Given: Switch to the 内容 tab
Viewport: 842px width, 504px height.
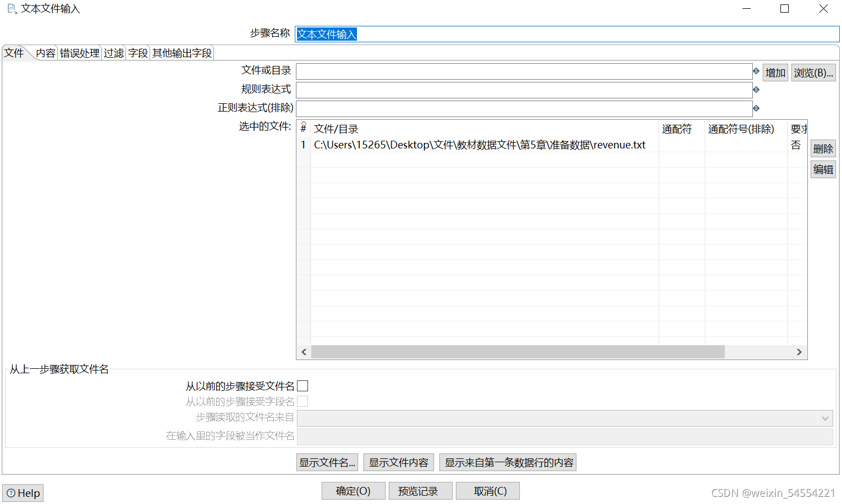Looking at the screenshot, I should [46, 53].
